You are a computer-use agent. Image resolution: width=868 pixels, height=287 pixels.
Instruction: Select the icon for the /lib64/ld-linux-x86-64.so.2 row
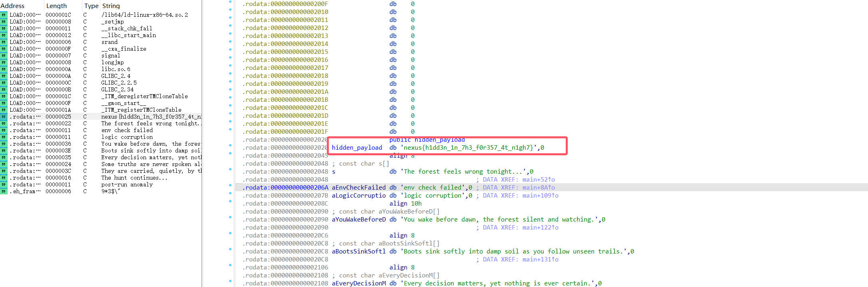coord(4,15)
